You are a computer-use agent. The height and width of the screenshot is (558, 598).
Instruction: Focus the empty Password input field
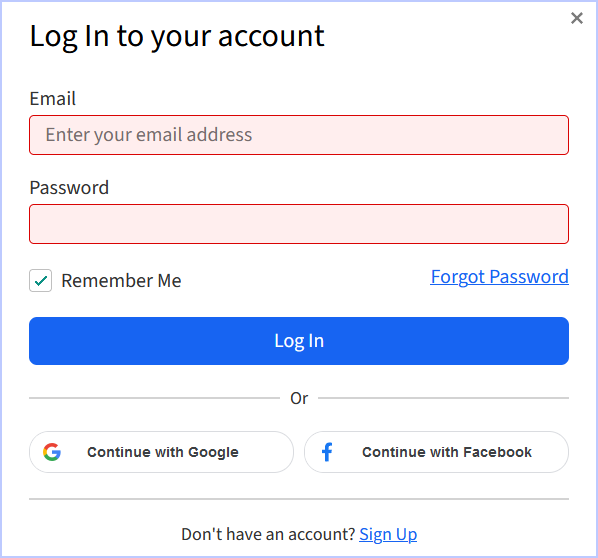299,224
